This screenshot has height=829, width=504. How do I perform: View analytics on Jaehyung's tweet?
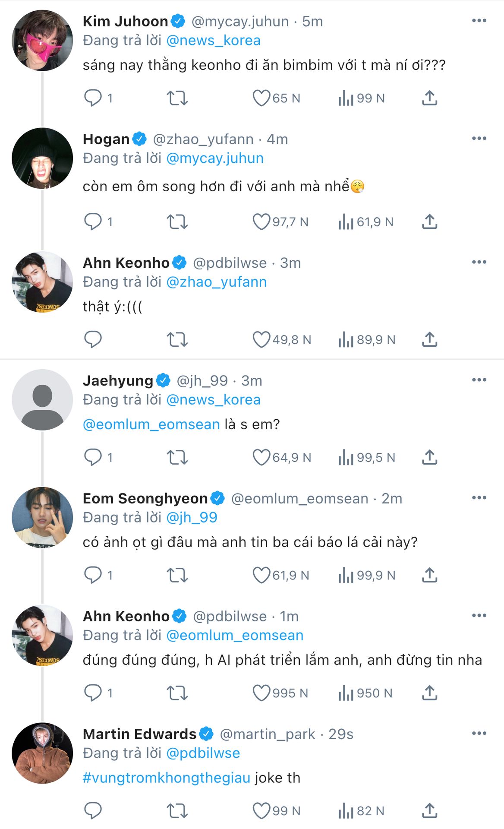pyautogui.click(x=346, y=457)
